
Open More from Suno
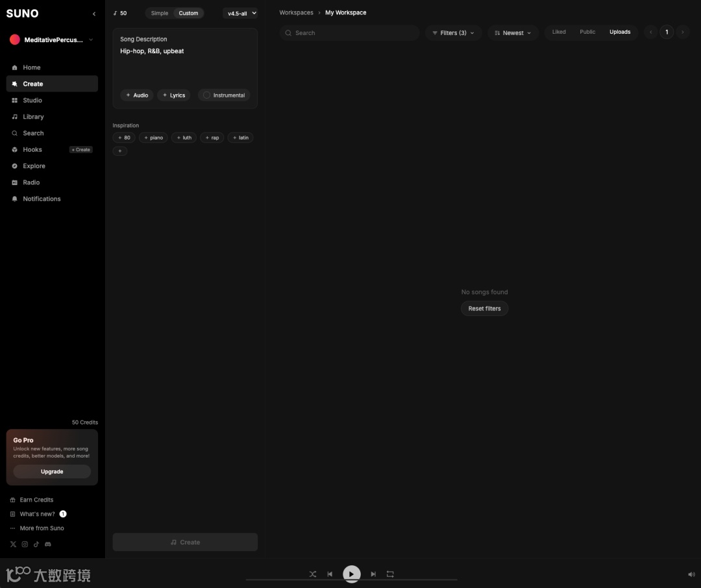pyautogui.click(x=42, y=528)
